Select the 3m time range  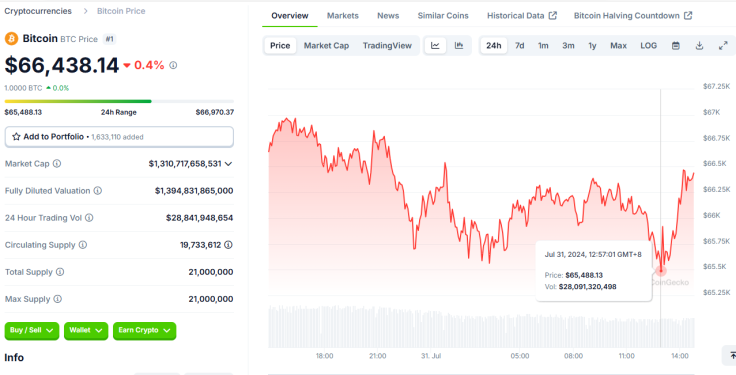[568, 46]
